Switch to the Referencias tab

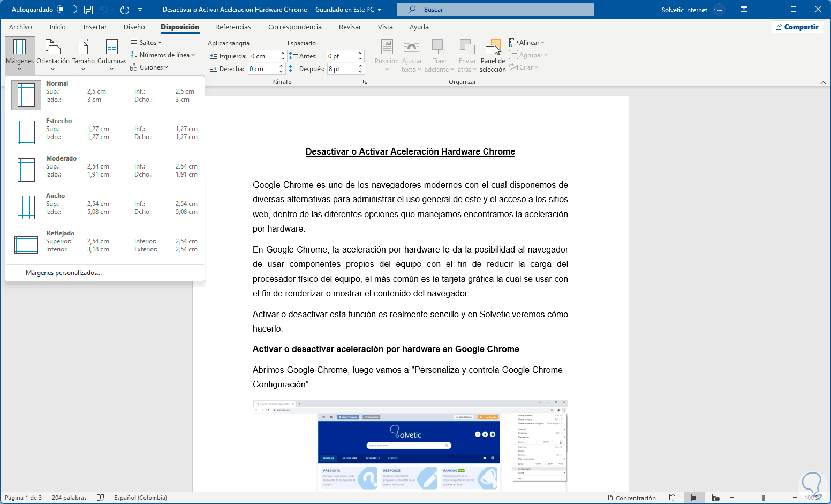[233, 27]
